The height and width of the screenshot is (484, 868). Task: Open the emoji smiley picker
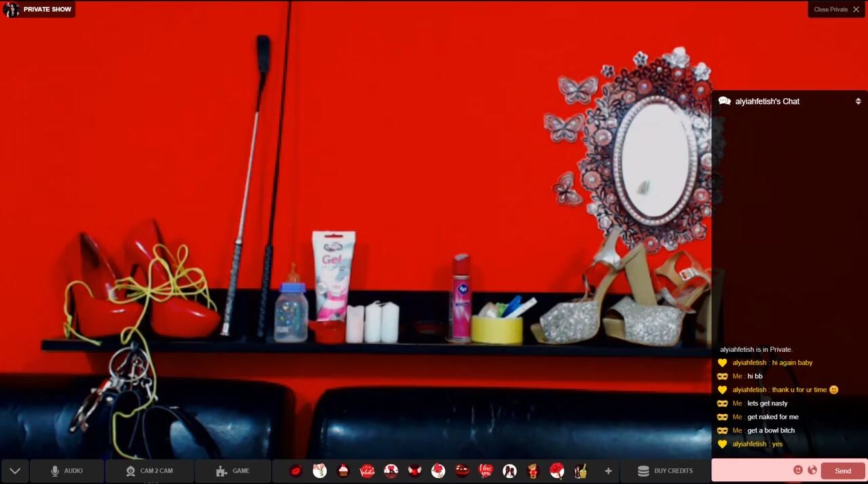point(798,470)
